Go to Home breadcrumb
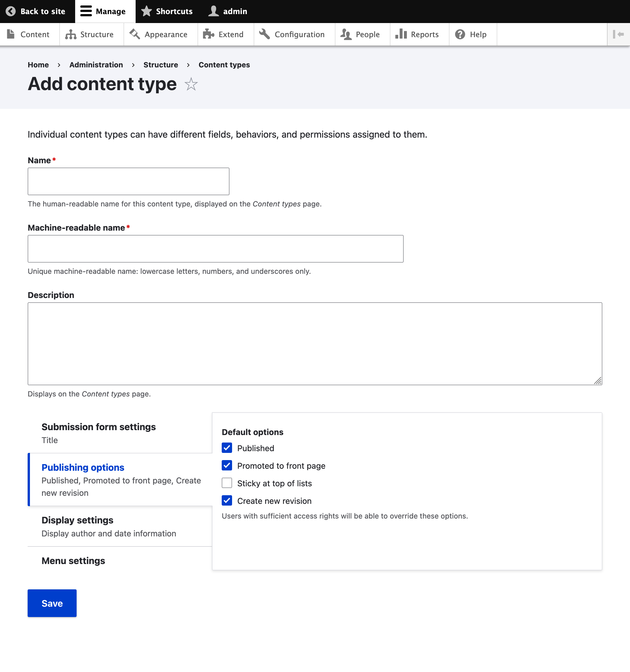This screenshot has height=672, width=630. click(x=38, y=65)
